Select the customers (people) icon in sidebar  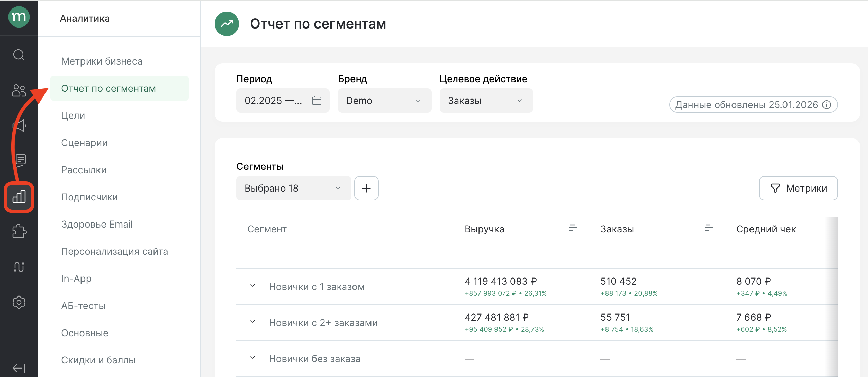[19, 90]
